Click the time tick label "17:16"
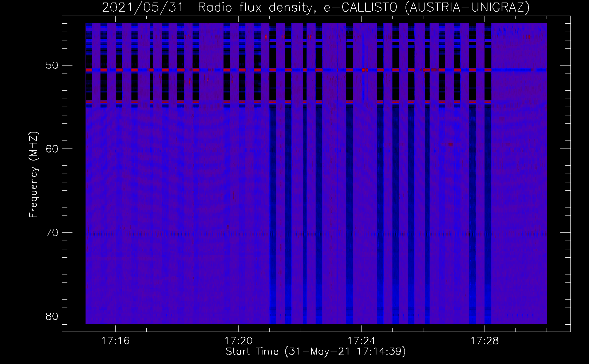Screen dimensions: 589x364 pos(116,341)
